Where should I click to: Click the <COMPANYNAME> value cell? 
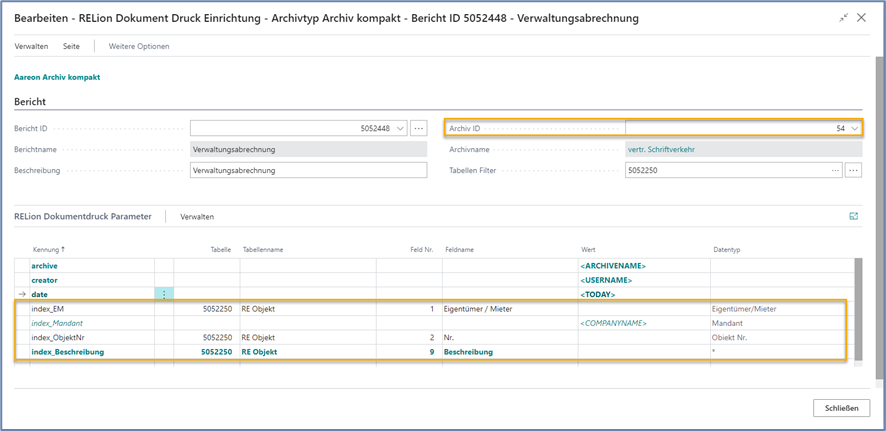pos(644,324)
